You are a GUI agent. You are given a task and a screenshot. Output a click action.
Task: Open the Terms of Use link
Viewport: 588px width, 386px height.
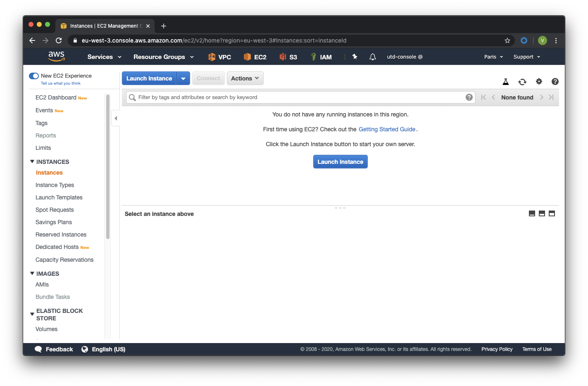[x=537, y=349]
